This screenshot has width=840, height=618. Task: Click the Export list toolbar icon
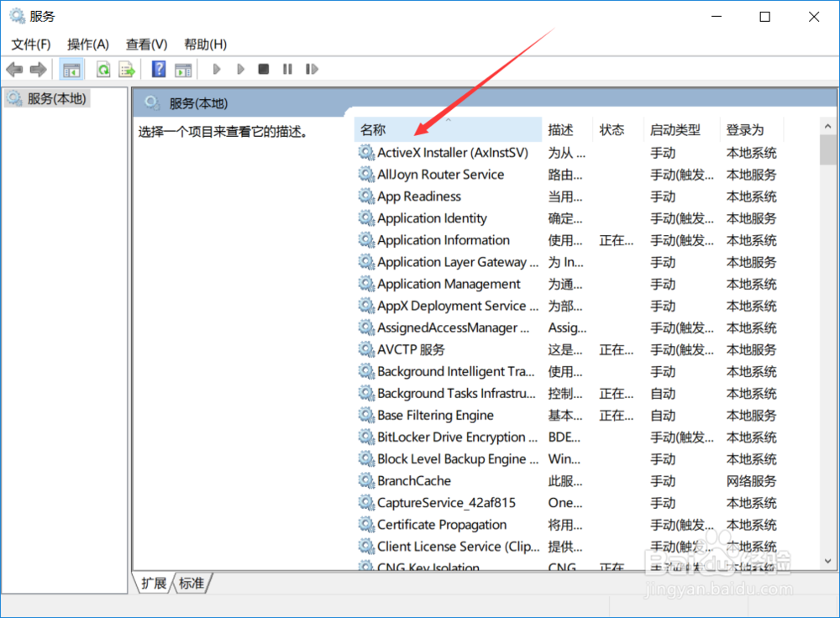click(127, 69)
